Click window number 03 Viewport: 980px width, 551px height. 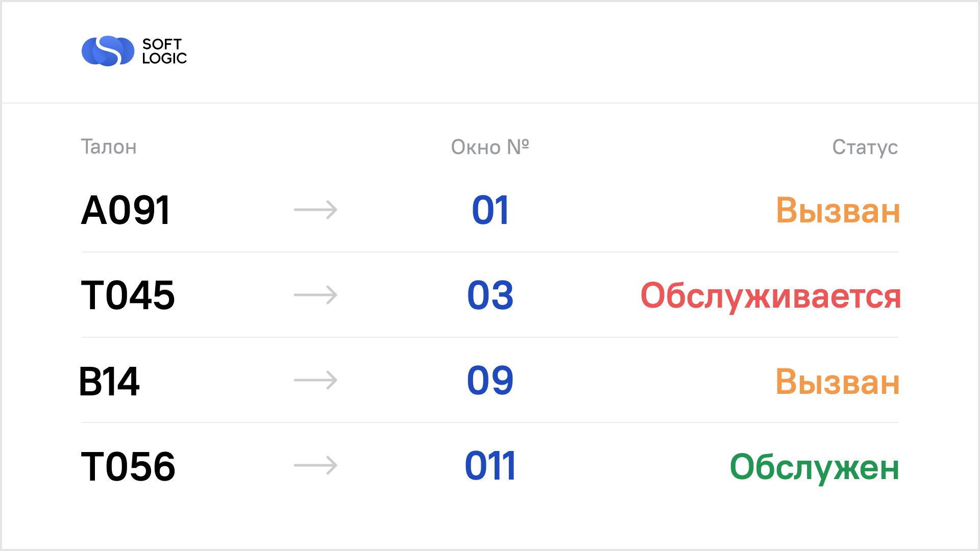click(491, 295)
